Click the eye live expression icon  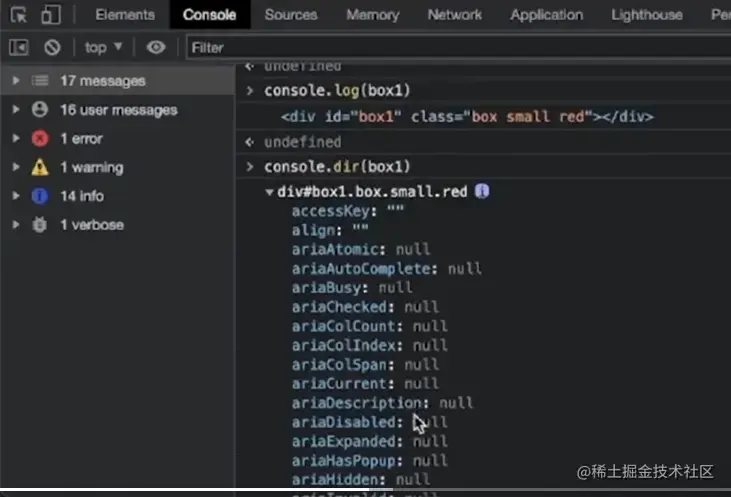coord(156,47)
